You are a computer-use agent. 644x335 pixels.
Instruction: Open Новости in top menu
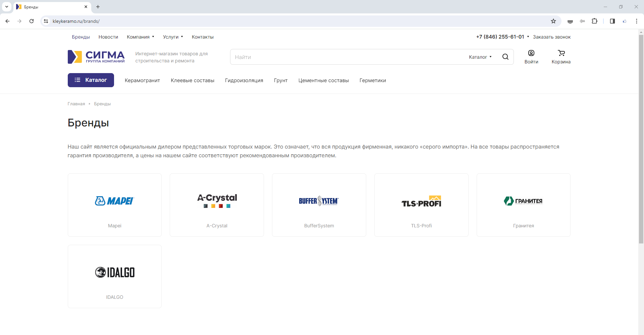108,37
